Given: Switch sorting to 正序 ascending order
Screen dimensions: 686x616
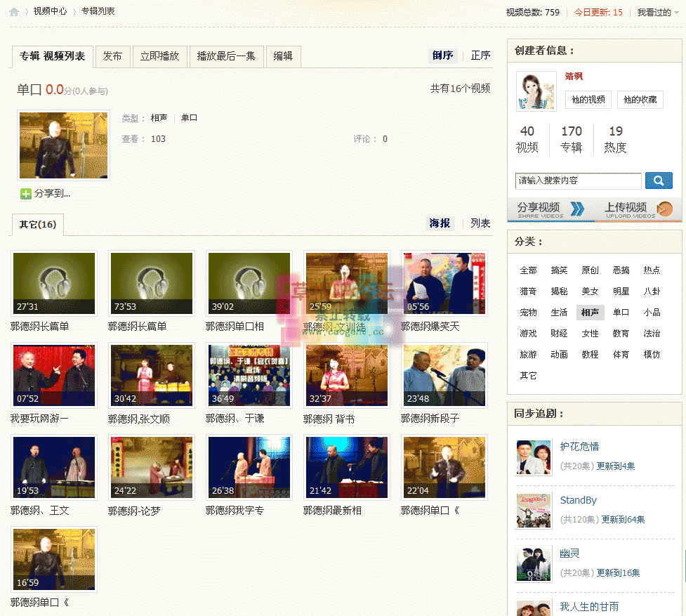Looking at the screenshot, I should [x=480, y=55].
